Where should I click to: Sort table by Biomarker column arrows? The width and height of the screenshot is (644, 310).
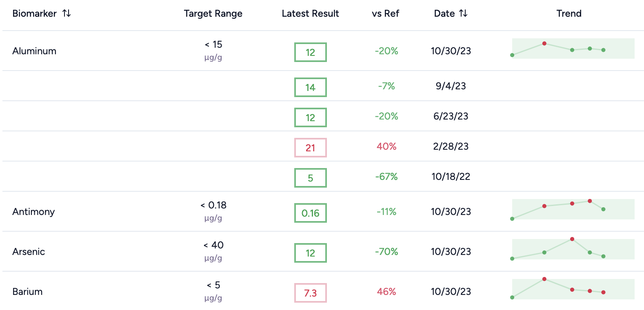(x=67, y=13)
